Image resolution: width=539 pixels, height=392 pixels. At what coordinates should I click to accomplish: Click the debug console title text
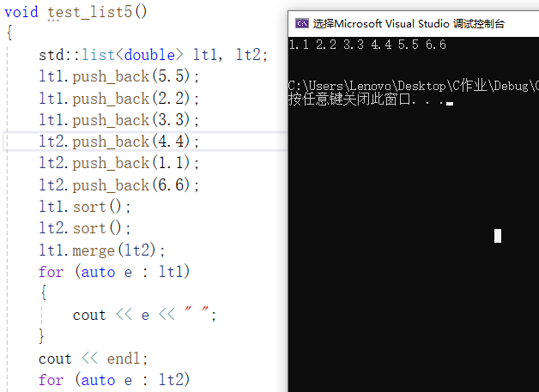click(x=409, y=24)
